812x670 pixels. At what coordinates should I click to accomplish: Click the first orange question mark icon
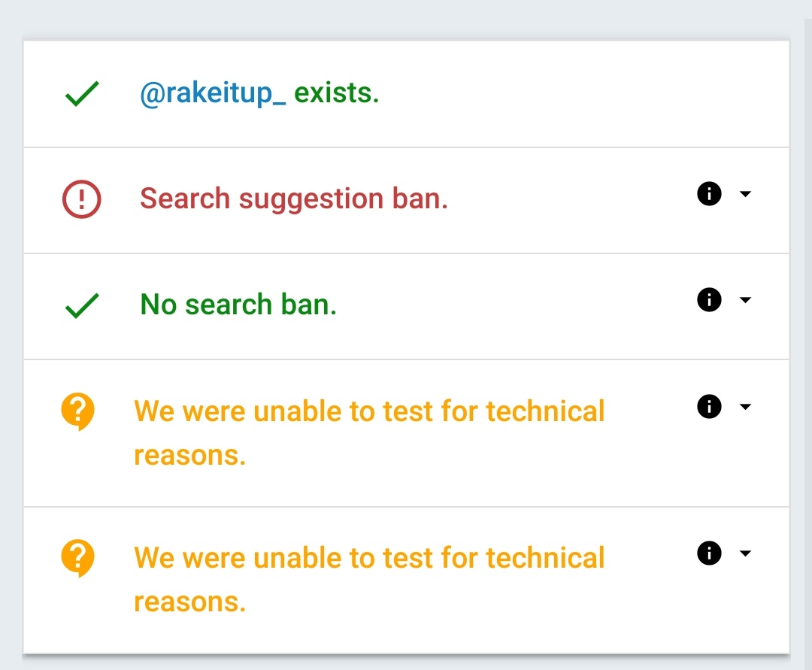pyautogui.click(x=77, y=411)
